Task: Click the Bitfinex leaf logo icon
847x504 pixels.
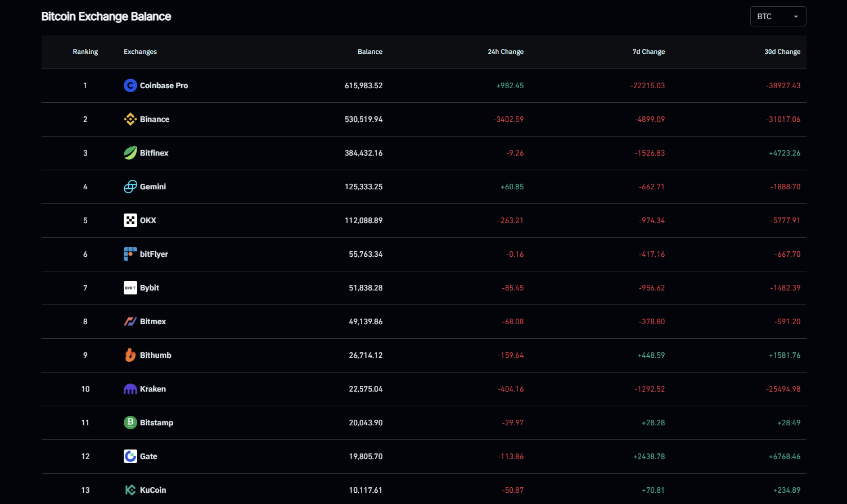Action: (x=130, y=153)
